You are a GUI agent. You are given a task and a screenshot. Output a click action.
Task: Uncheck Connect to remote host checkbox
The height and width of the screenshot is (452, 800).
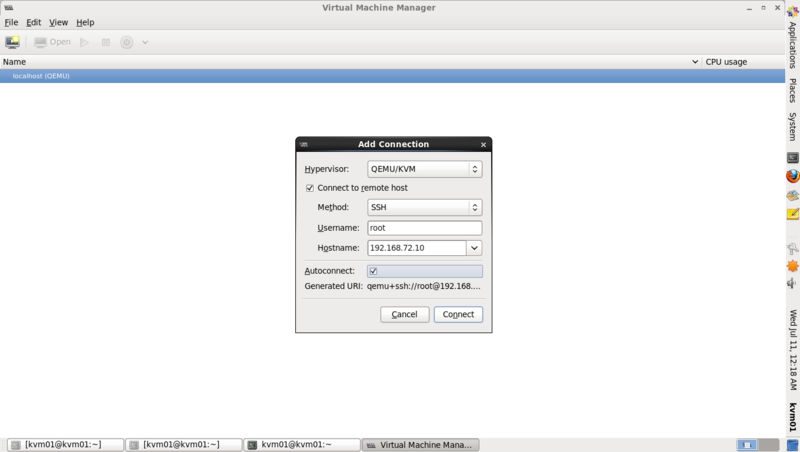(310, 188)
